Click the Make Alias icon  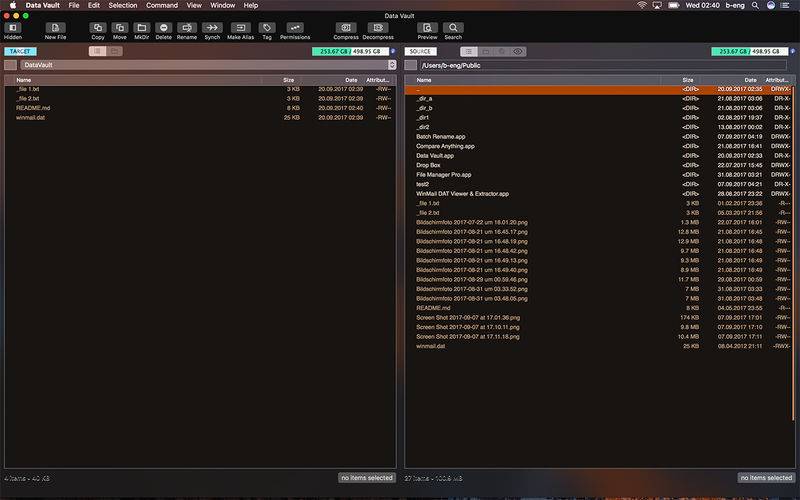pyautogui.click(x=240, y=28)
